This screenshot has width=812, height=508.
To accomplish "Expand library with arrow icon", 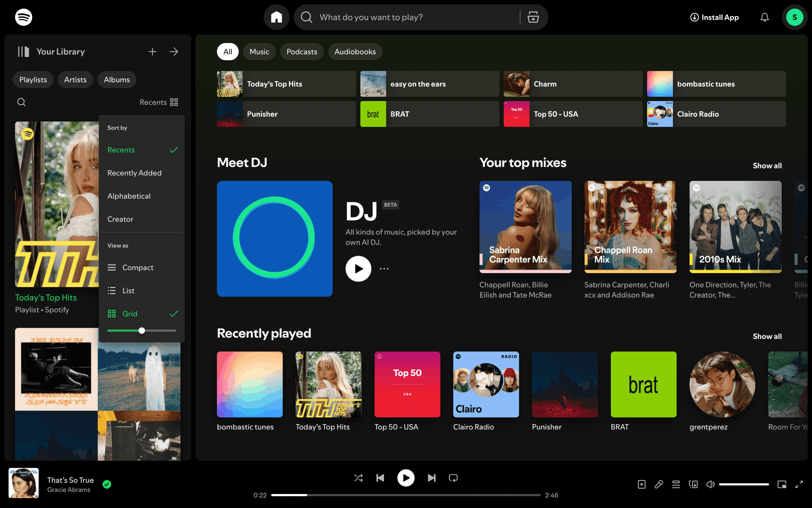I will tap(174, 52).
